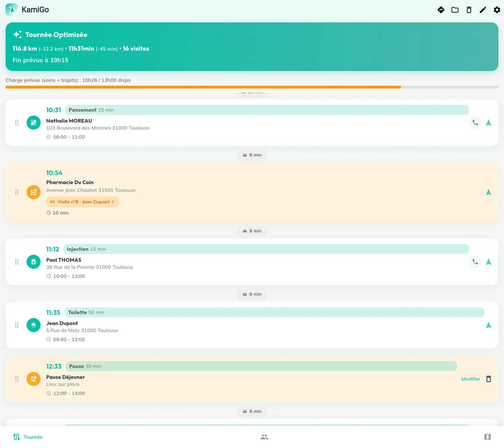Start navigation to Jean Dupont
The image size is (504, 448).
point(489,325)
